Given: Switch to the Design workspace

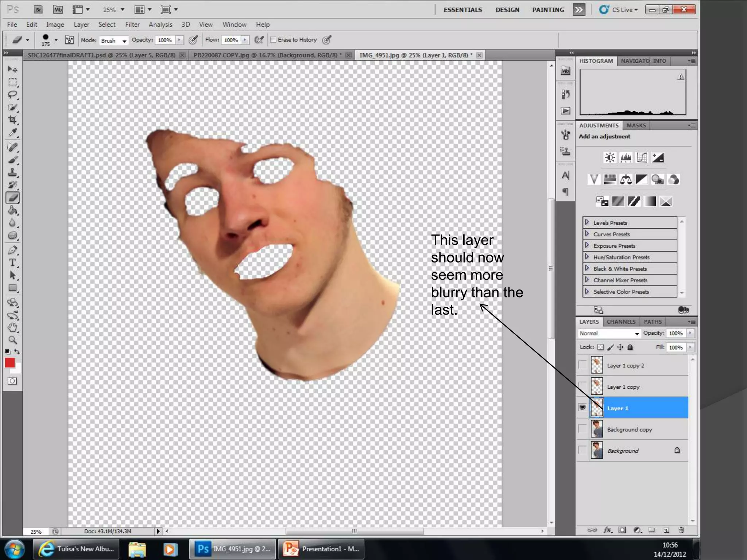Looking at the screenshot, I should click(507, 10).
